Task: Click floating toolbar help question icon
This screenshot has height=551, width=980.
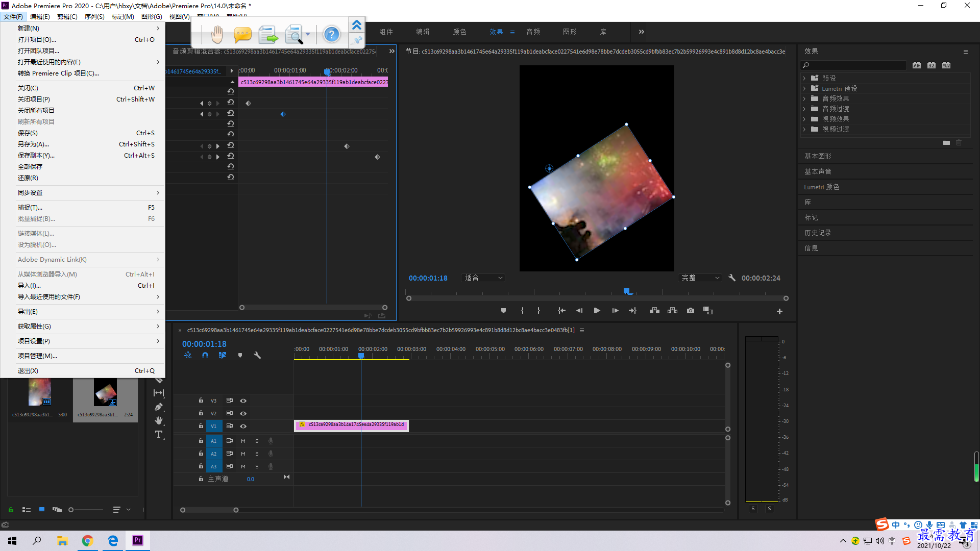Action: [331, 35]
